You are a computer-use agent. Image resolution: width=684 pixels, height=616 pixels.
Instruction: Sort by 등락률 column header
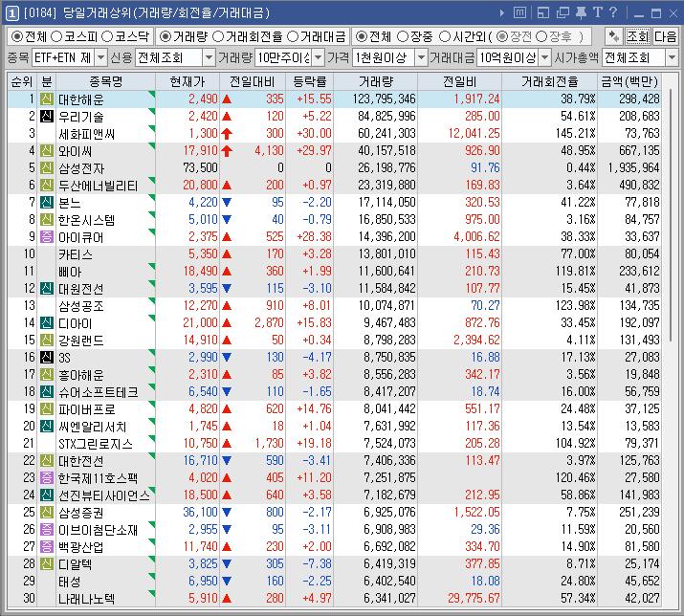(310, 81)
